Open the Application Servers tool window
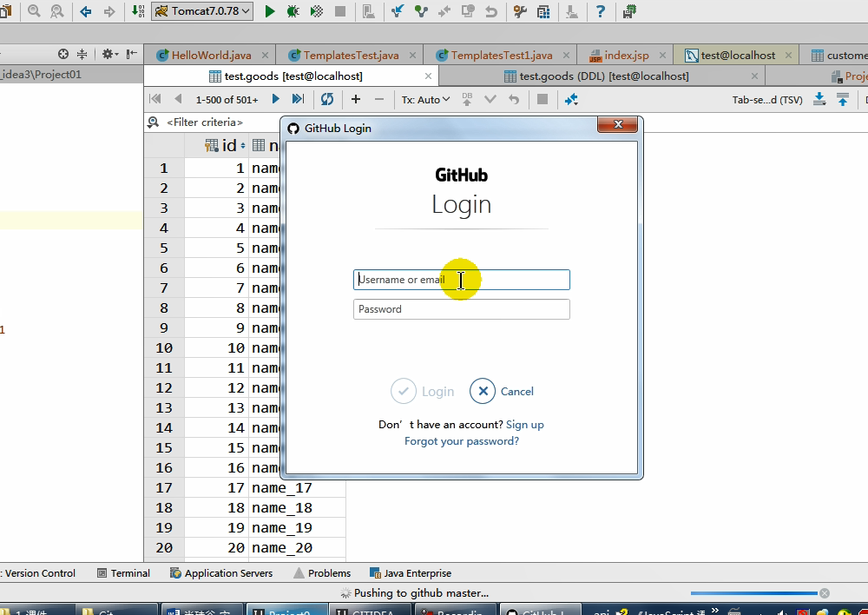This screenshot has height=615, width=868. point(221,573)
